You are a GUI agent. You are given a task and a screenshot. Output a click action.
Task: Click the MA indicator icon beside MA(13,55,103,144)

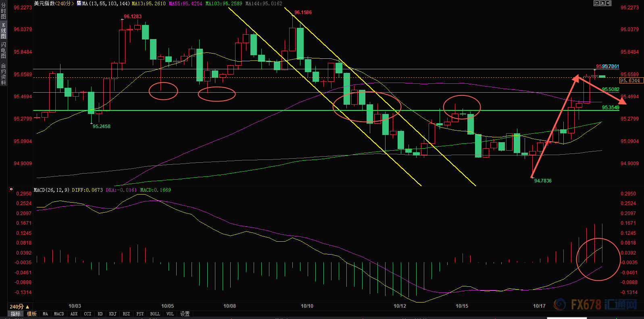click(79, 4)
